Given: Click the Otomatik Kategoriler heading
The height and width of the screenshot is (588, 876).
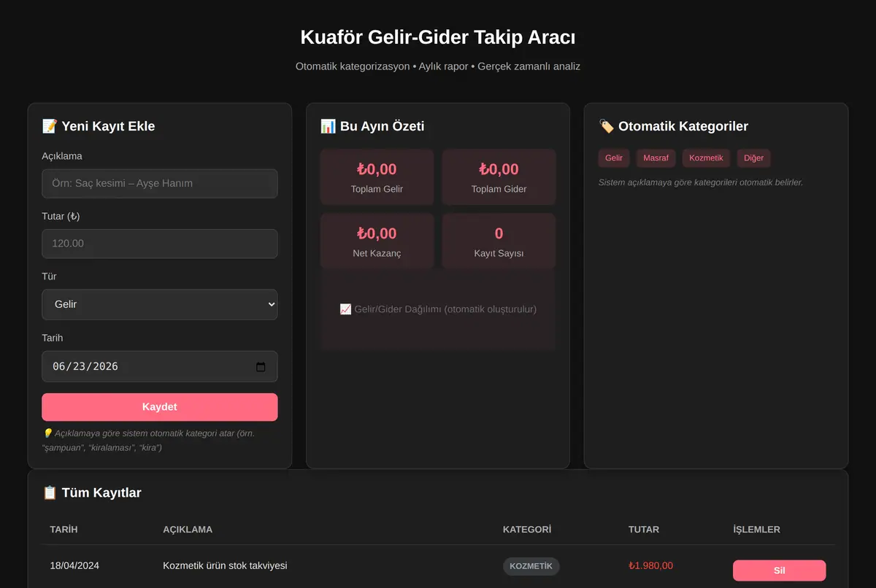Looking at the screenshot, I should tap(673, 126).
